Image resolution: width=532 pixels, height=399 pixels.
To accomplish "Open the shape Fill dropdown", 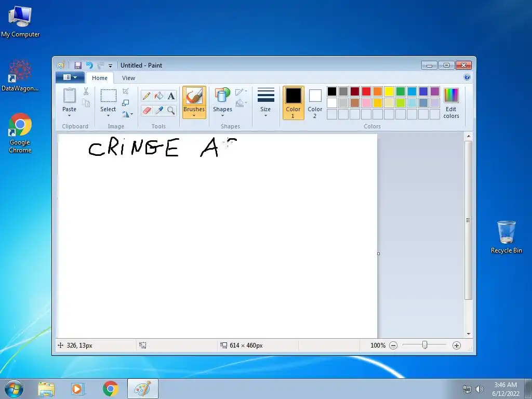I will point(241,103).
